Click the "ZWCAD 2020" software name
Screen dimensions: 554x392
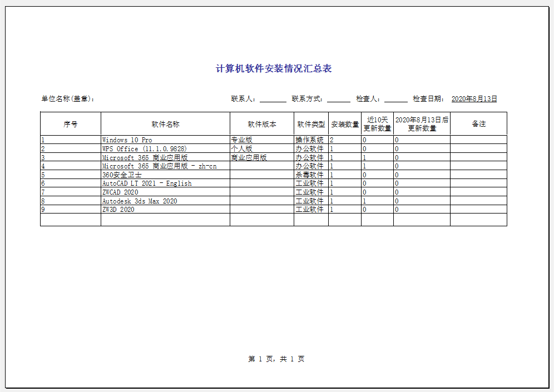[x=120, y=192]
